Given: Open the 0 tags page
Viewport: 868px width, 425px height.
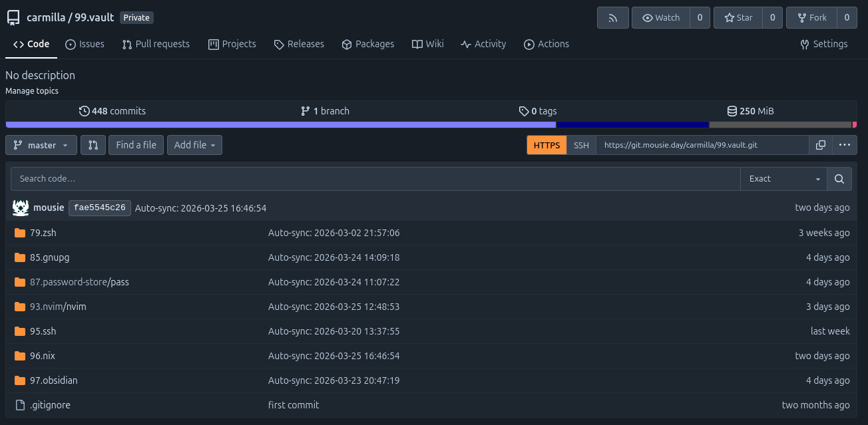Looking at the screenshot, I should pos(538,111).
